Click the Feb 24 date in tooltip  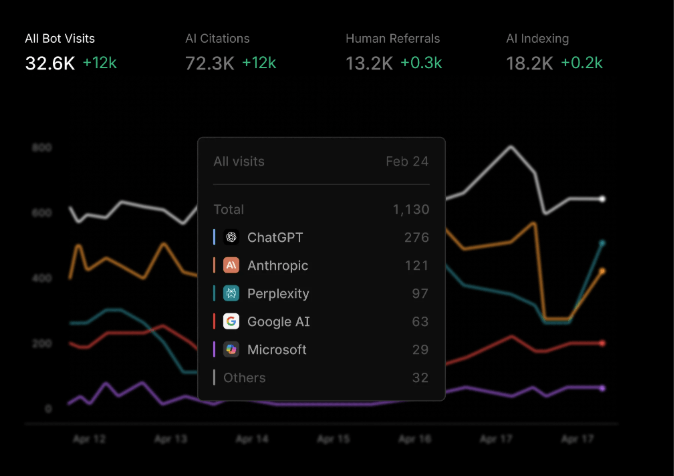coord(407,161)
